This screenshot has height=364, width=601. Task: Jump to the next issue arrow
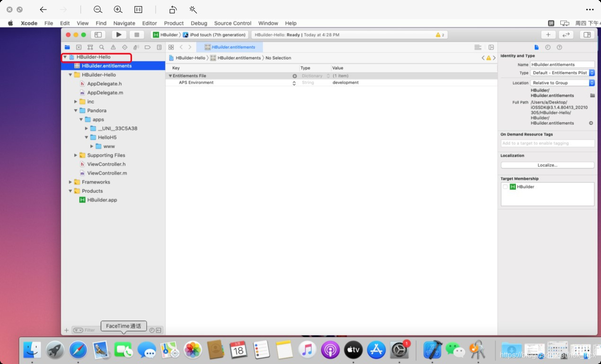pyautogui.click(x=494, y=58)
